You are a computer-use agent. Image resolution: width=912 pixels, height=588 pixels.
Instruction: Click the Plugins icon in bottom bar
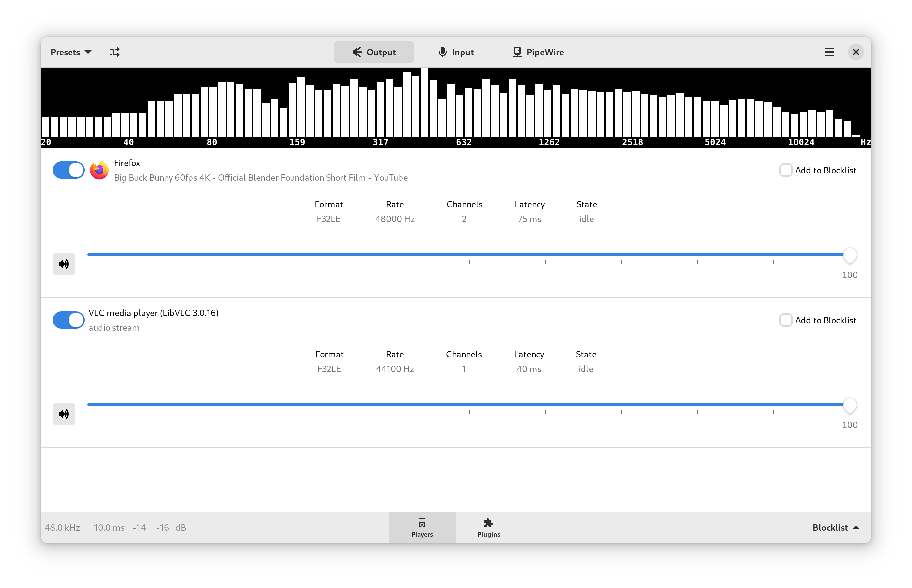tap(489, 527)
